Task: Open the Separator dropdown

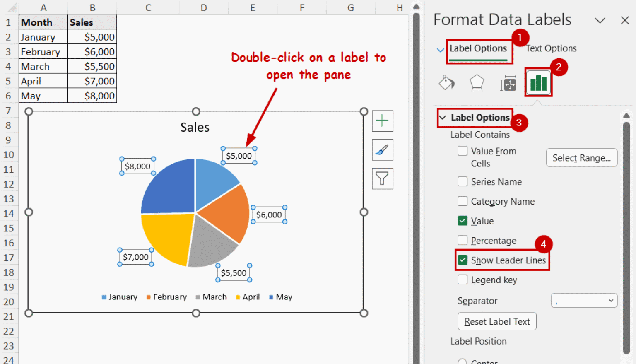Action: coord(584,300)
